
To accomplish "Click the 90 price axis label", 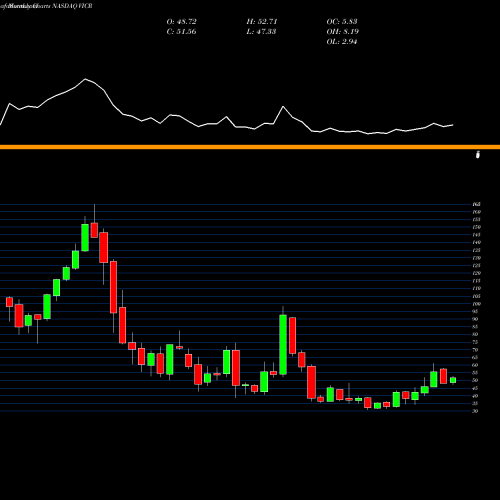I will 475,319.
